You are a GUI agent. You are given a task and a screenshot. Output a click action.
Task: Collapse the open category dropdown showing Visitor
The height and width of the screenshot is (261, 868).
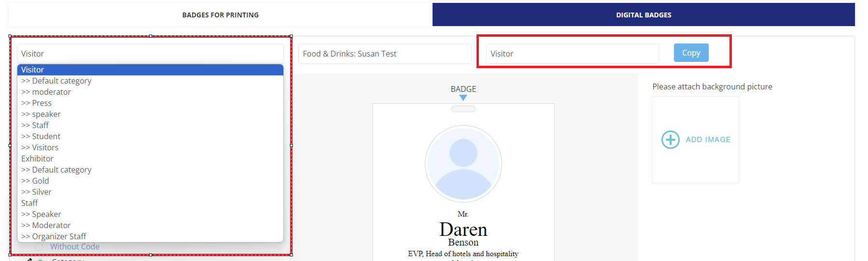150,54
